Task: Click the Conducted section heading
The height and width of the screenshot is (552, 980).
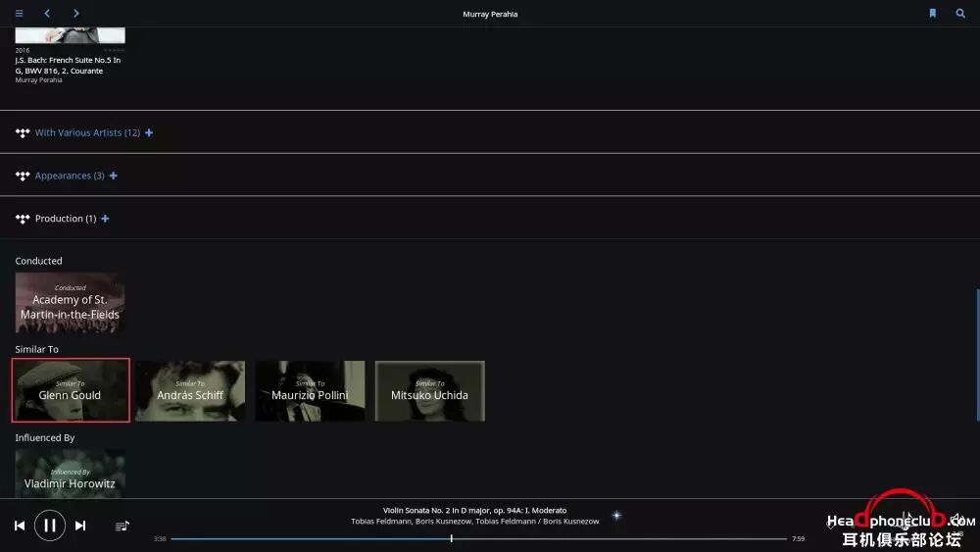Action: 39,261
